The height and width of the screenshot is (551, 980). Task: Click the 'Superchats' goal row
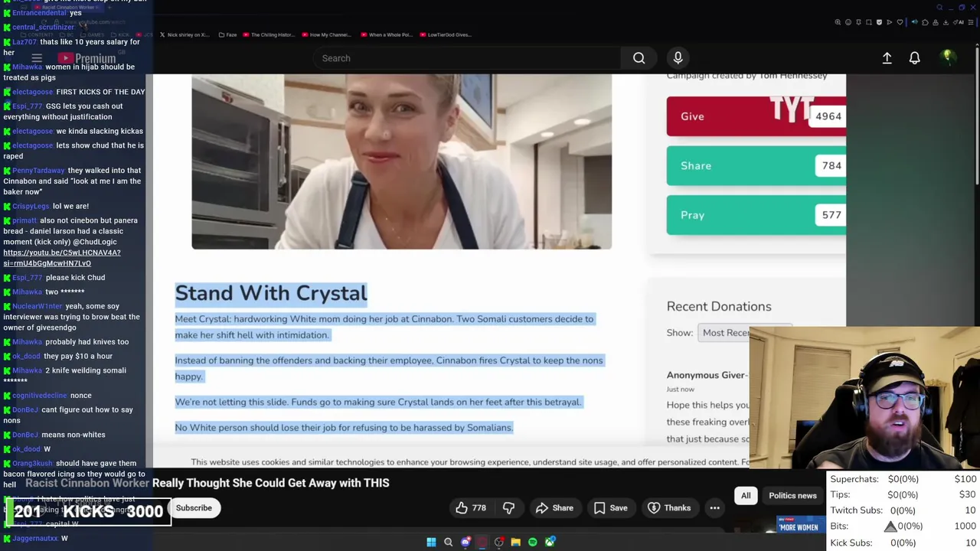(x=903, y=479)
